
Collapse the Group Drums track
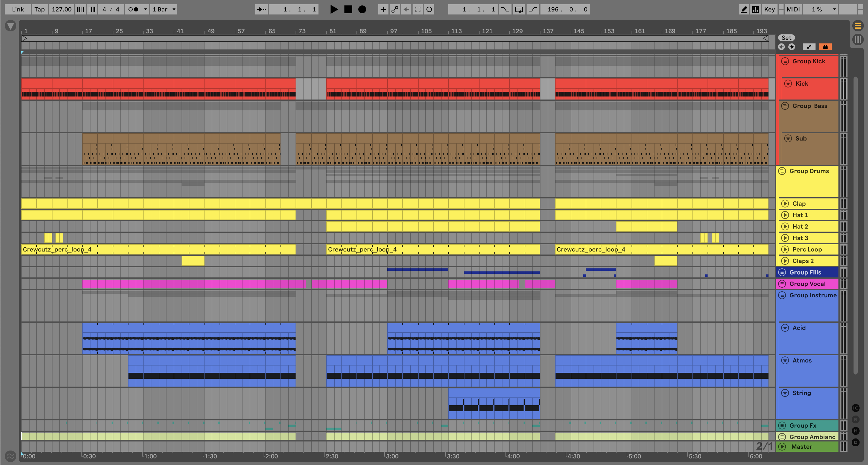point(782,171)
